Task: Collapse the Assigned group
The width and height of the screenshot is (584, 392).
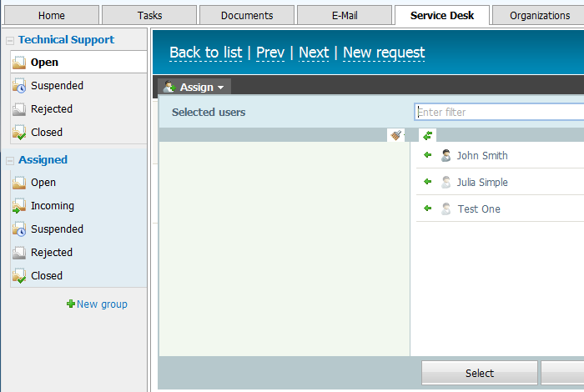Action: pyautogui.click(x=10, y=160)
